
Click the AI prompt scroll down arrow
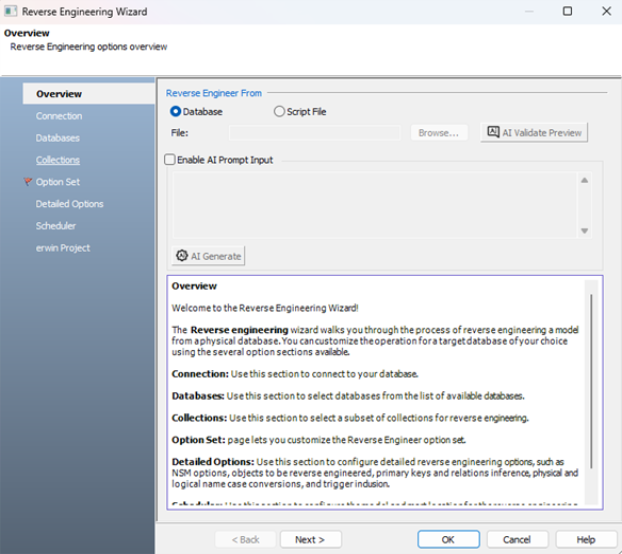(585, 231)
